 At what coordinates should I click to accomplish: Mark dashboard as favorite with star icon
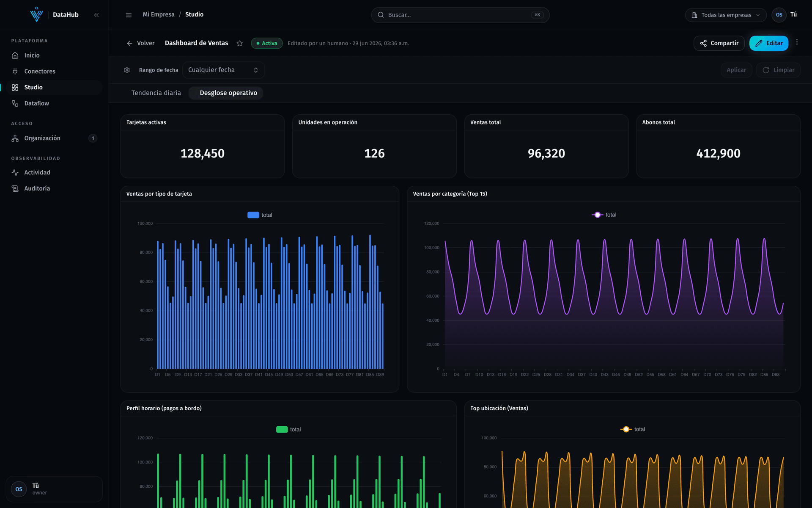[240, 43]
